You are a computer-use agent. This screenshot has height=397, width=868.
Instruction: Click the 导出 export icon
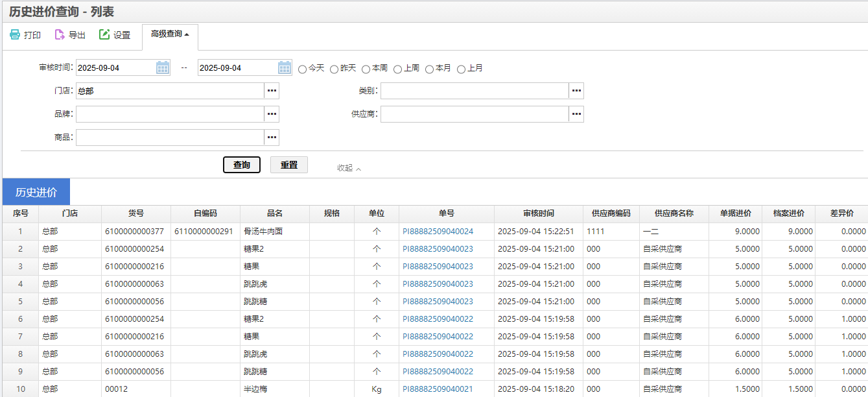pos(60,35)
